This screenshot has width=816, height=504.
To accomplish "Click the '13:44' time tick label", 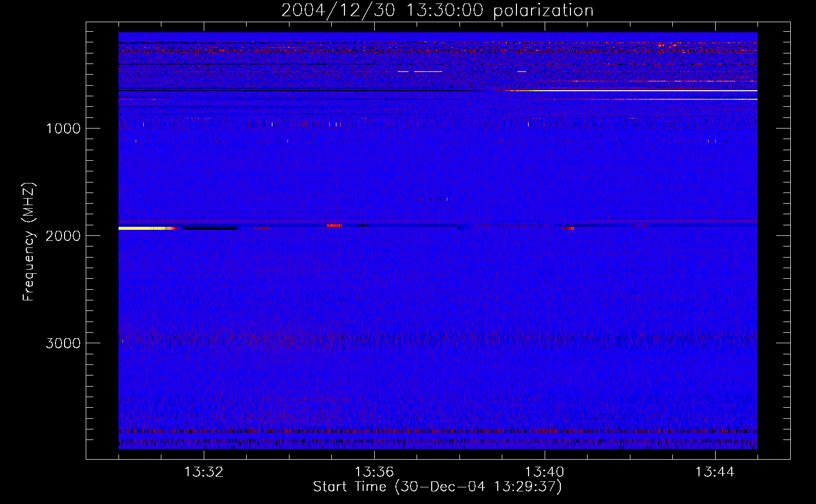I will tap(715, 472).
